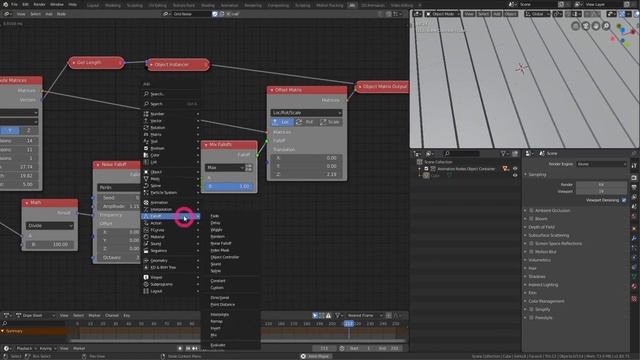Viewport: 640px width, 360px height.
Task: Open the Render Engine dropdown
Action: tap(602, 164)
